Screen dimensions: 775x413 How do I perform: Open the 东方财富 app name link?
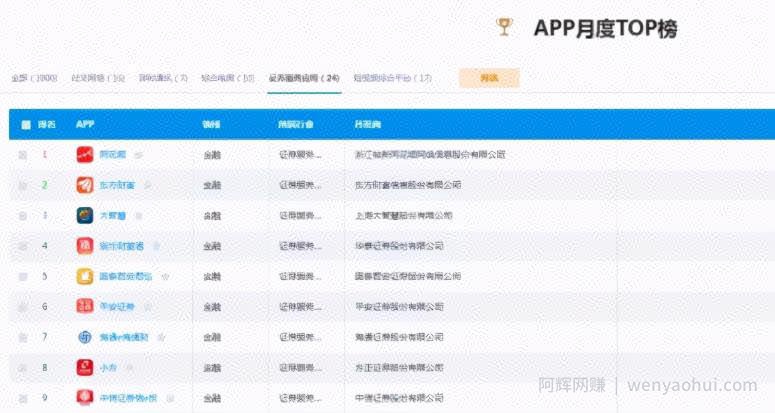pos(117,185)
